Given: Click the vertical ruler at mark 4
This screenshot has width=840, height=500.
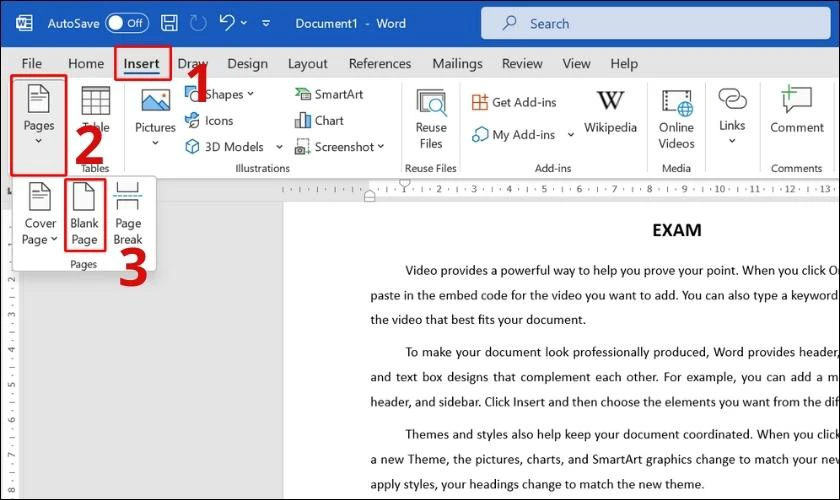Looking at the screenshot, I should point(11,349).
